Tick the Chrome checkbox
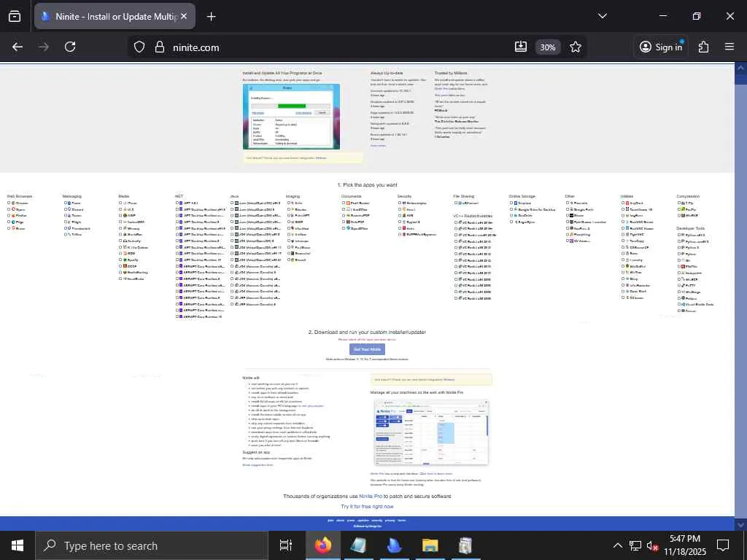The width and height of the screenshot is (747, 560). tap(9, 203)
